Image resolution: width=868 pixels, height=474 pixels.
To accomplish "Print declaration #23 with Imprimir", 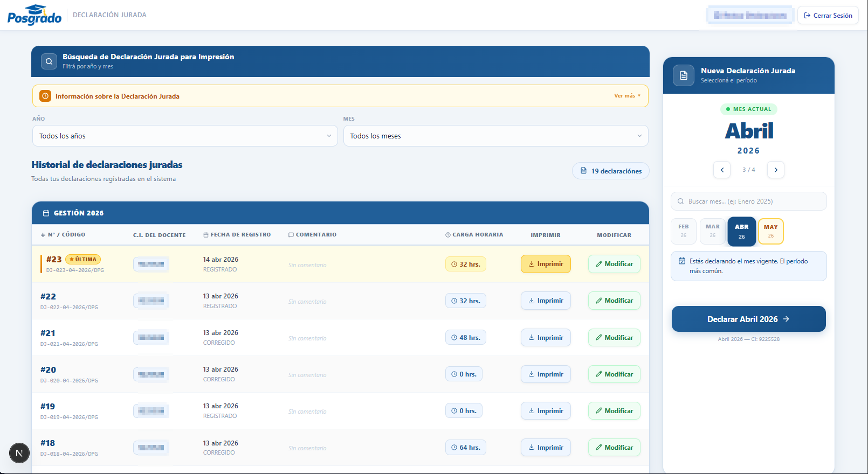I will (x=546, y=264).
